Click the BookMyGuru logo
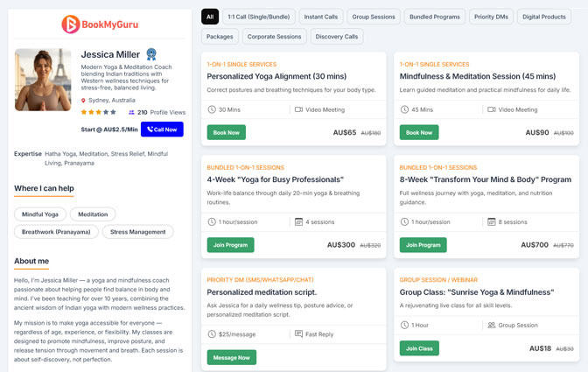Screen dimensions: 588x372 click(97, 25)
